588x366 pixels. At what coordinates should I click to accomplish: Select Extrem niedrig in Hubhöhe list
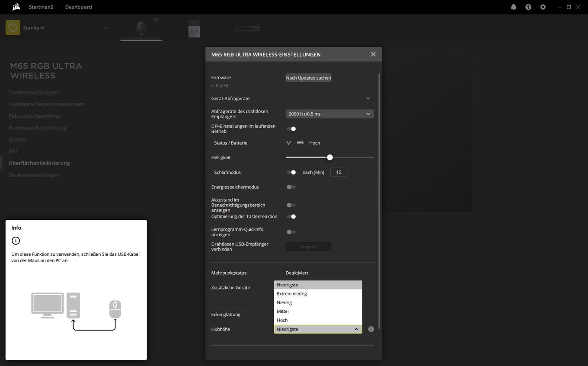(x=318, y=294)
